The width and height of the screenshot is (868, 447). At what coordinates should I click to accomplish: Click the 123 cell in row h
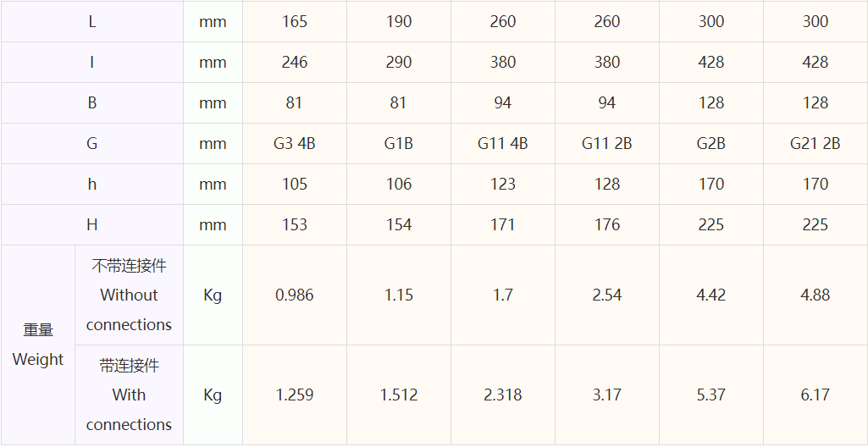pyautogui.click(x=503, y=185)
